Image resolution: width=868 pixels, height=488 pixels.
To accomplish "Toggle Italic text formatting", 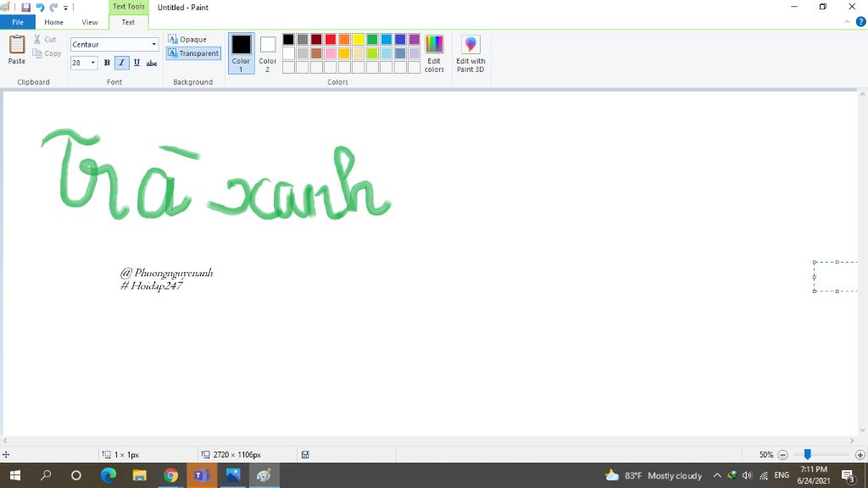I will [122, 63].
